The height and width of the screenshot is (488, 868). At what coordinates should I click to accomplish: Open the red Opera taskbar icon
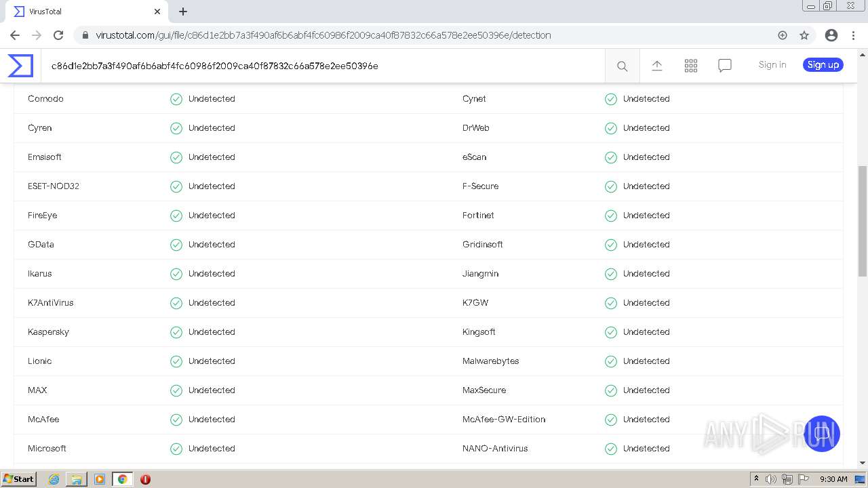[x=145, y=479]
